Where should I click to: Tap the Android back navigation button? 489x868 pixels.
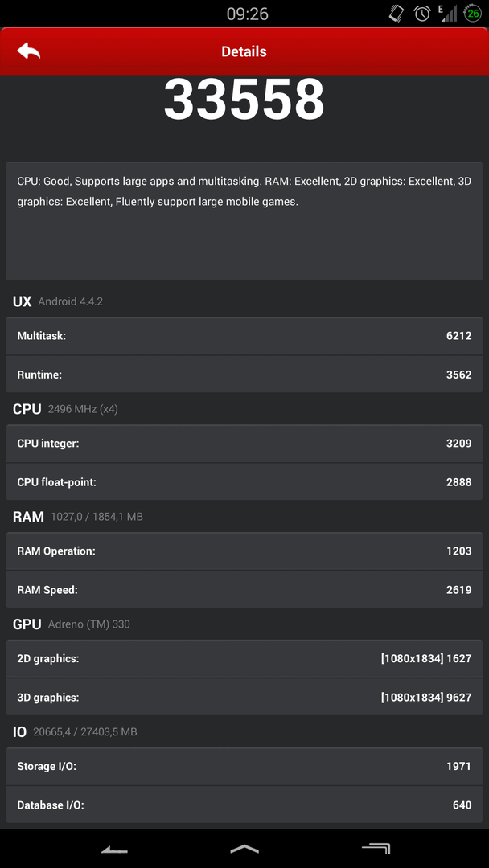(x=115, y=850)
